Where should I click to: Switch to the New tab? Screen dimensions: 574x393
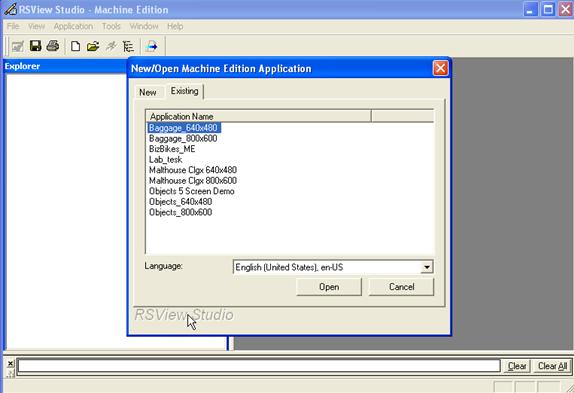coord(148,92)
